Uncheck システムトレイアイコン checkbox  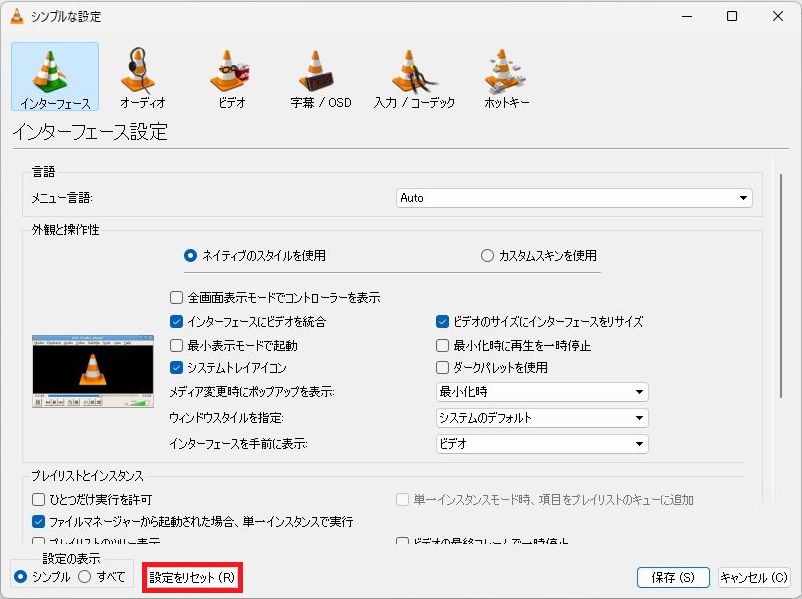pos(177,368)
